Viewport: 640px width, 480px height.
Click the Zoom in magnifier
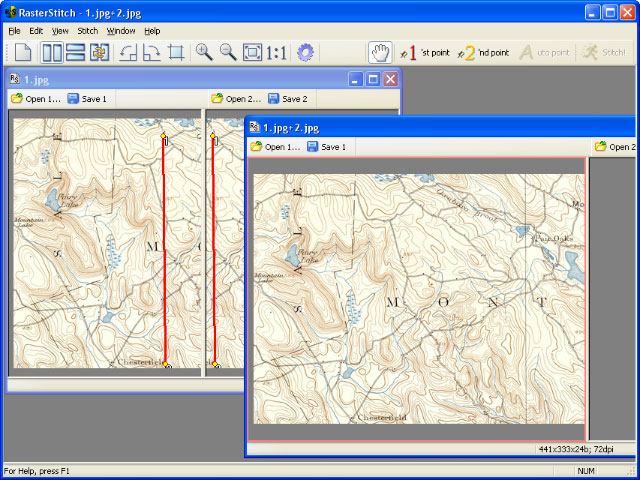tap(205, 52)
